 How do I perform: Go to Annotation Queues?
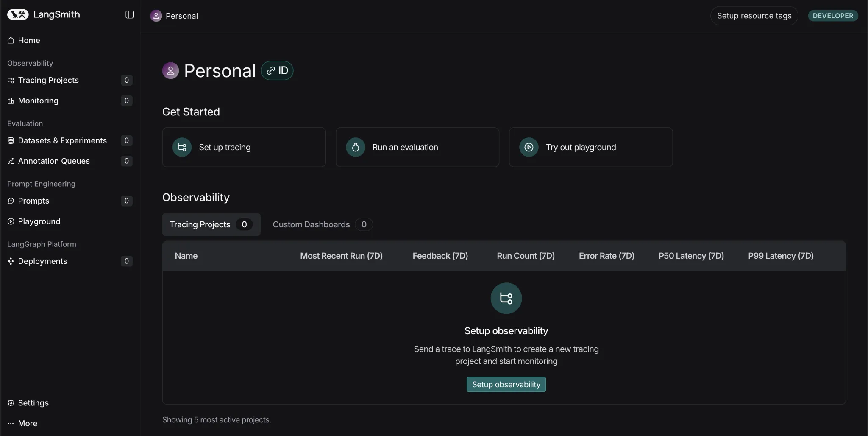coord(54,161)
